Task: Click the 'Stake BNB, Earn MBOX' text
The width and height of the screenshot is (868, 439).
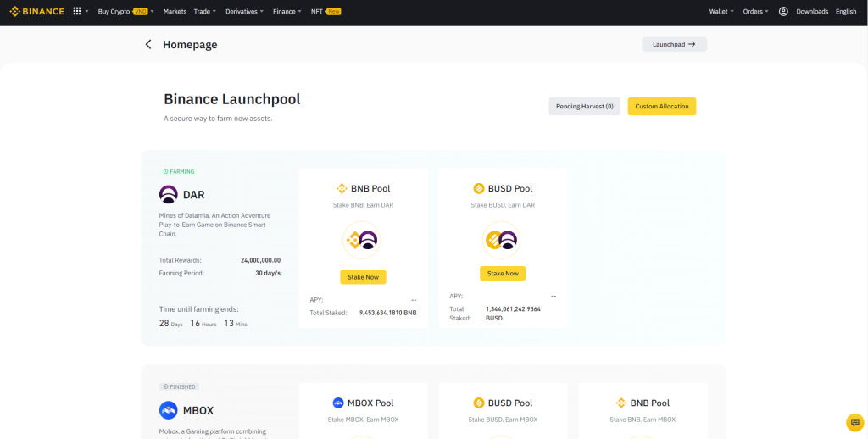Action: point(643,420)
